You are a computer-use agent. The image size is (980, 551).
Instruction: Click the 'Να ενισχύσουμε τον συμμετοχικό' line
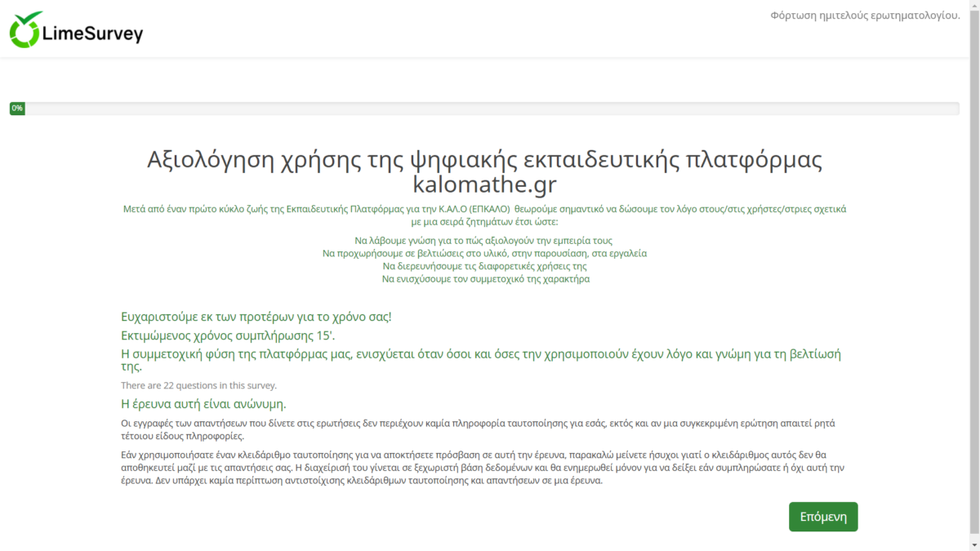click(485, 278)
